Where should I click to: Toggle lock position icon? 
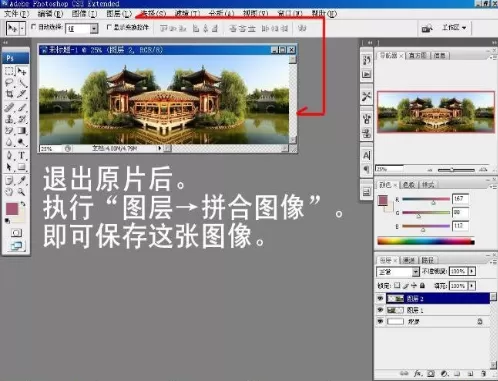tap(414, 286)
